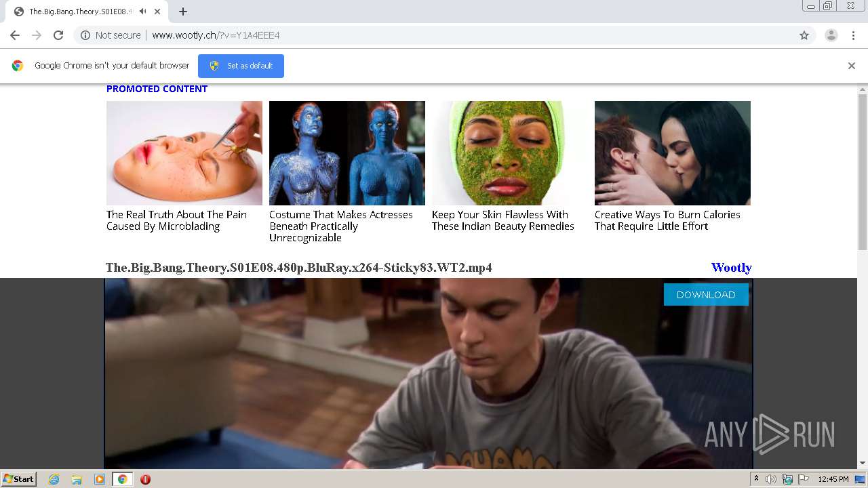
Task: Open 'The Real Truth About The Pain' link
Action: click(176, 220)
